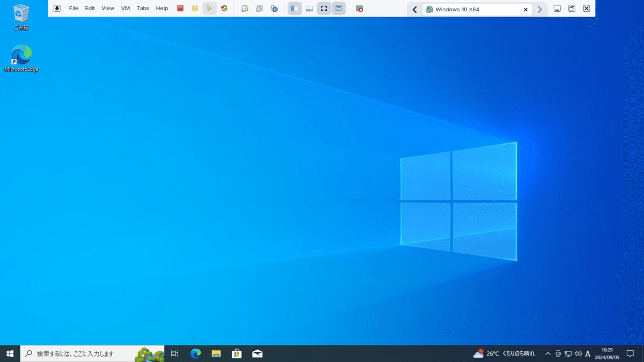The width and height of the screenshot is (644, 362).
Task: Open the View menu
Action: coord(108,9)
